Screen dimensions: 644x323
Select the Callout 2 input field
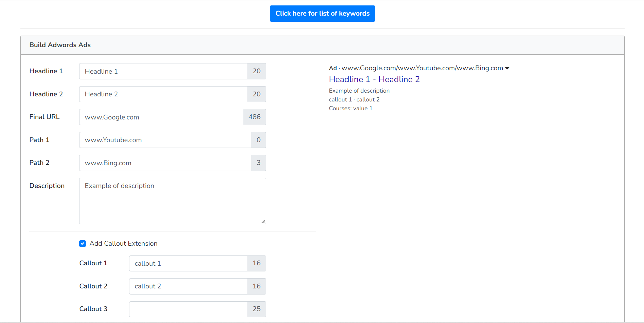pos(188,286)
